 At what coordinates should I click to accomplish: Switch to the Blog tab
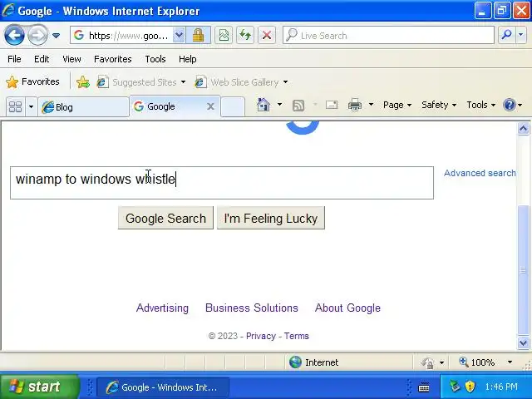pos(83,107)
